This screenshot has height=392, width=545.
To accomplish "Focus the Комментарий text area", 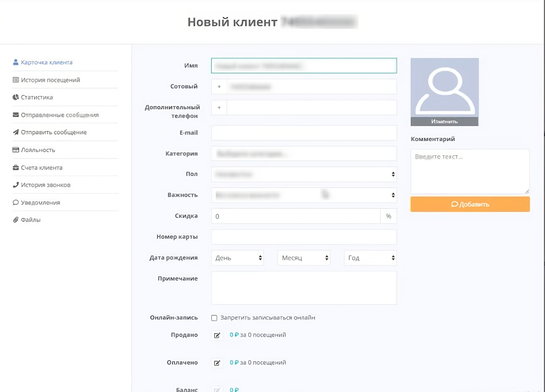I will 470,171.
